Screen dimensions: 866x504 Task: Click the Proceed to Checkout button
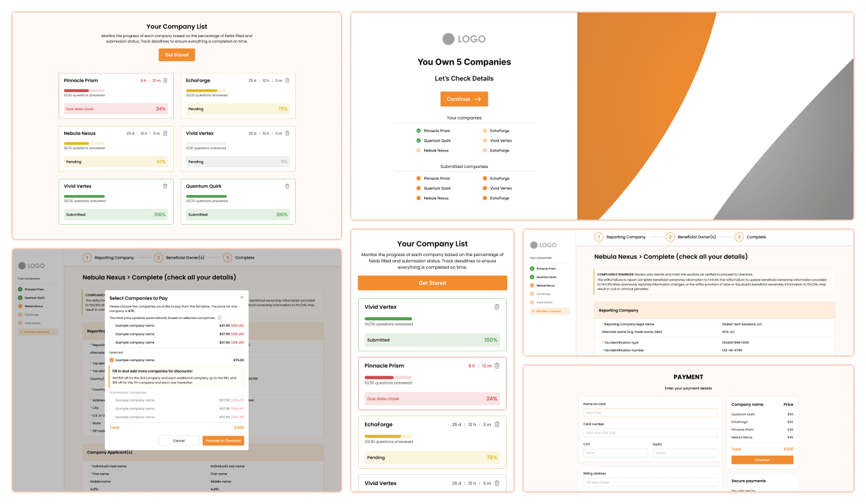point(223,440)
